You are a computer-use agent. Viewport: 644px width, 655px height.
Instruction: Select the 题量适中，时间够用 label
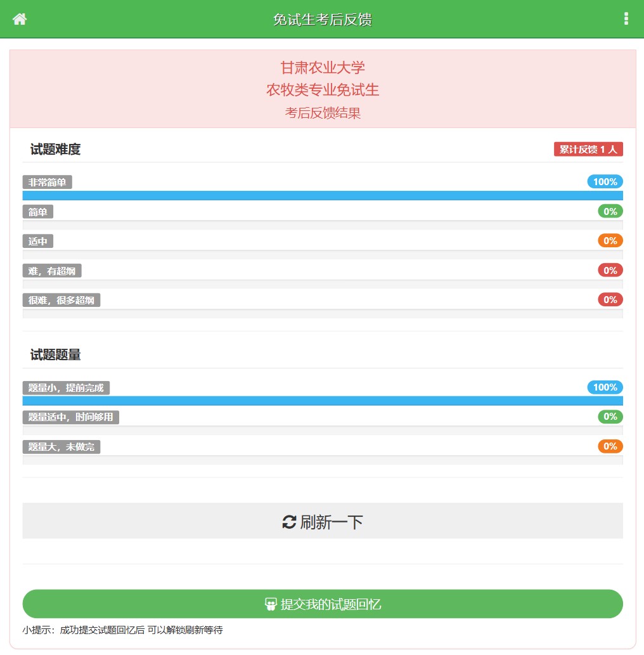point(70,417)
